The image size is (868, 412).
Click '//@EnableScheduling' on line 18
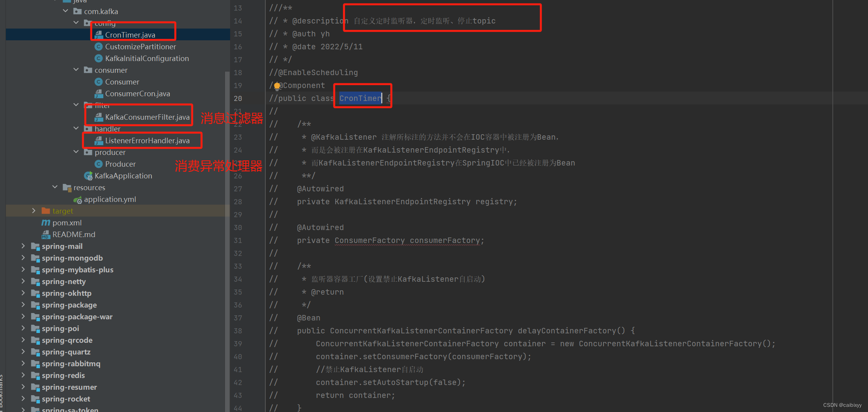[313, 73]
